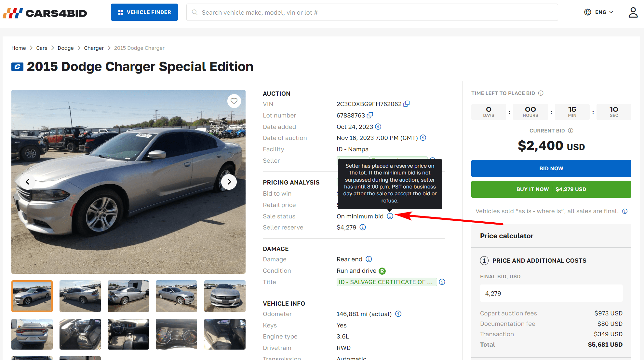Copy the lot number icon

370,115
